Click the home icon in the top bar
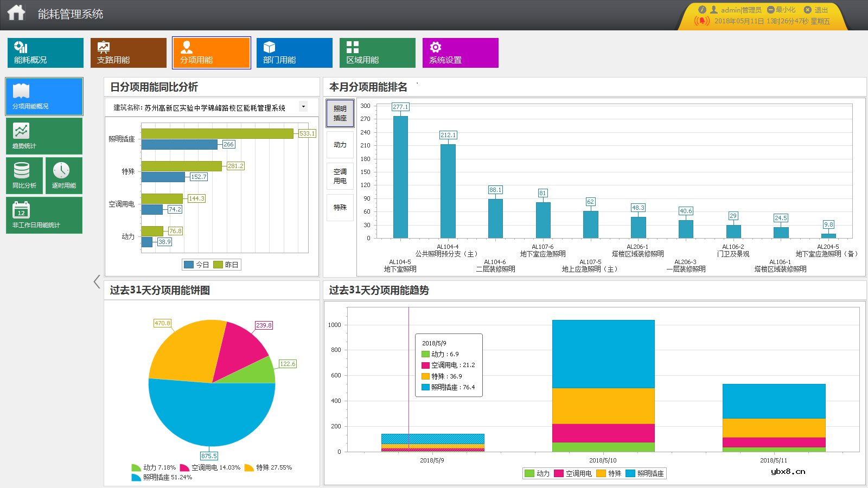868x488 pixels. tap(16, 11)
